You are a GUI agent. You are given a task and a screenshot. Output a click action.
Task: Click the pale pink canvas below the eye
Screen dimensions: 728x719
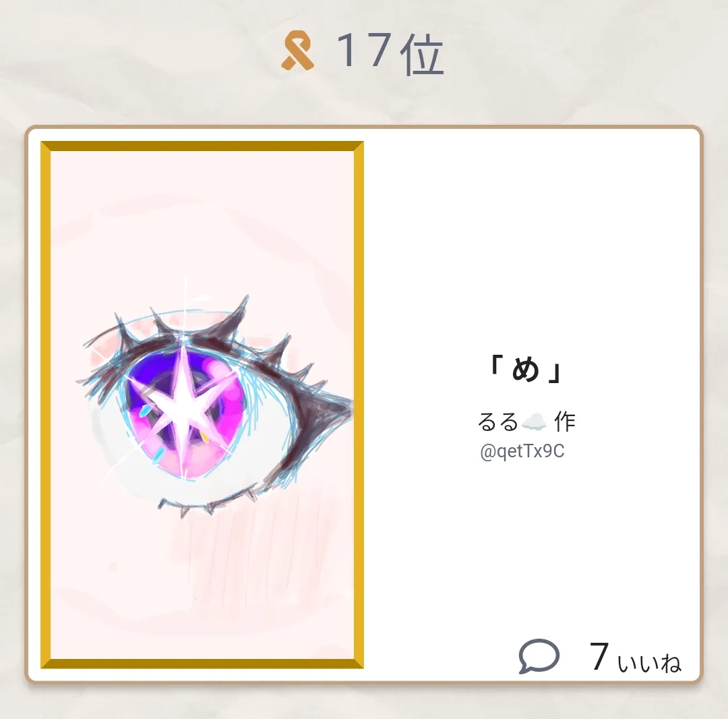pos(202,585)
